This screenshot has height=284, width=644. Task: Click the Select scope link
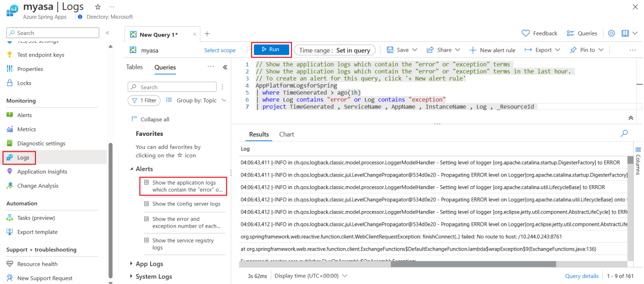(x=219, y=50)
